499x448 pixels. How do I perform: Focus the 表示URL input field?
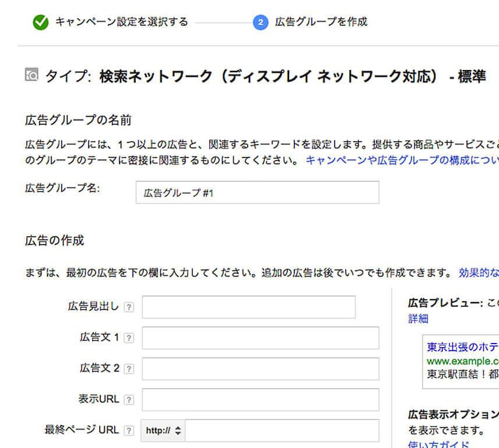coord(261,400)
